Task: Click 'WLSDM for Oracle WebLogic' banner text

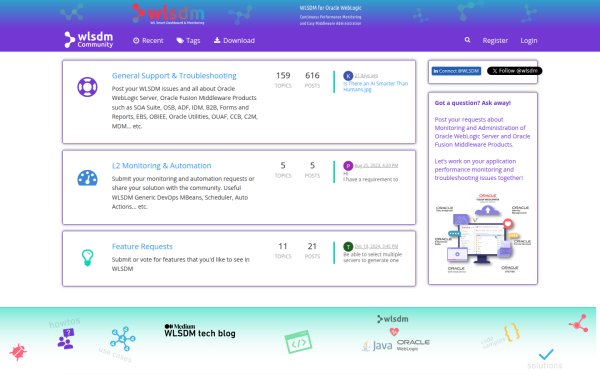Action: [x=331, y=8]
